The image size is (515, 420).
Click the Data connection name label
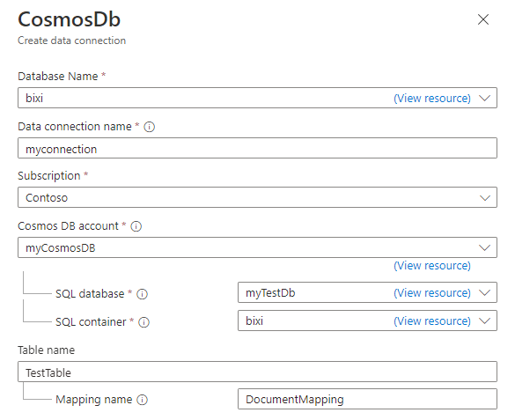pos(75,127)
